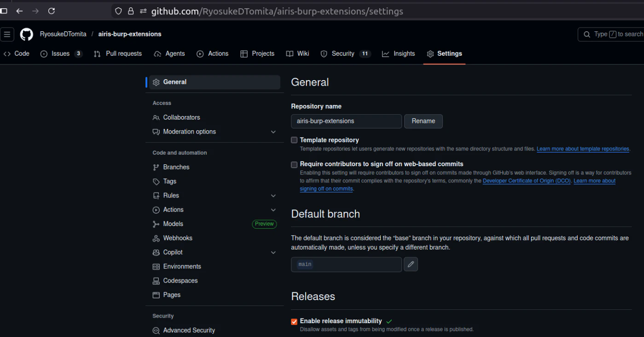This screenshot has width=644, height=337.
Task: Click the people icon beside Collaborators
Action: (156, 117)
